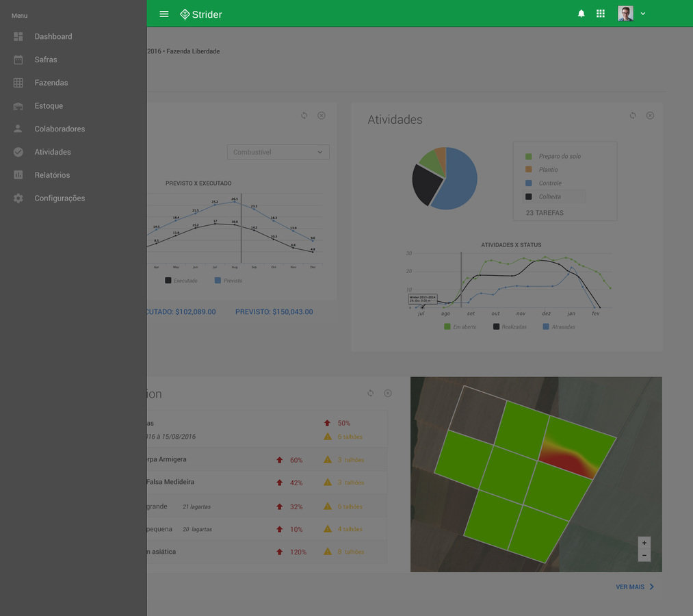Click the Atividades checkmark icon
Image resolution: width=693 pixels, height=616 pixels.
(x=18, y=152)
